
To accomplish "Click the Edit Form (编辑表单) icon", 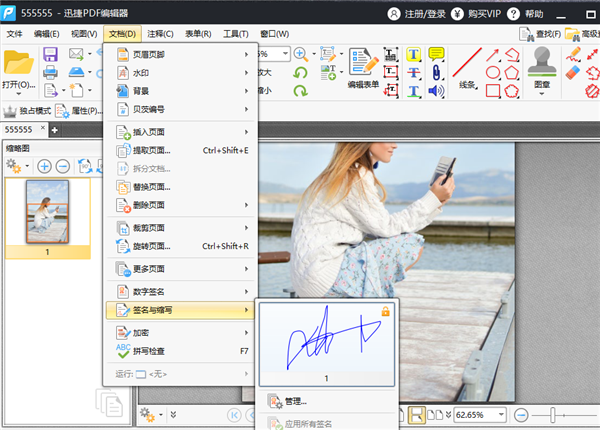I will pyautogui.click(x=361, y=66).
